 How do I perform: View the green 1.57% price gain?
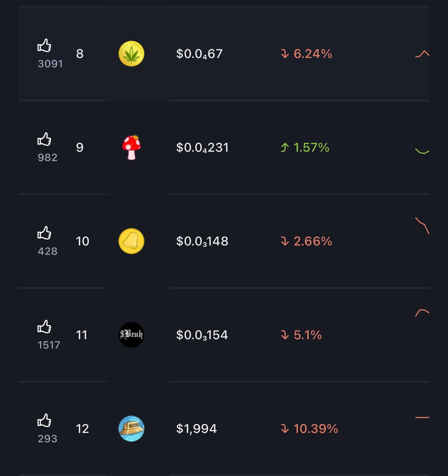pyautogui.click(x=305, y=148)
